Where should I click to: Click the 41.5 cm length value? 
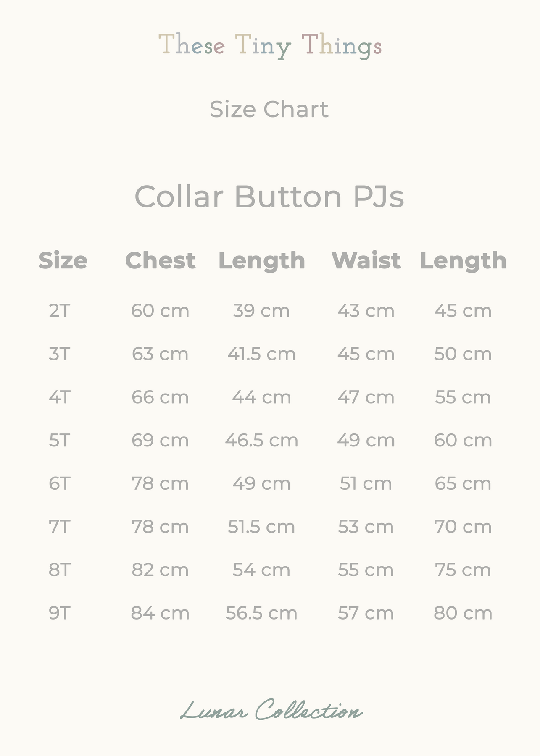pyautogui.click(x=261, y=354)
